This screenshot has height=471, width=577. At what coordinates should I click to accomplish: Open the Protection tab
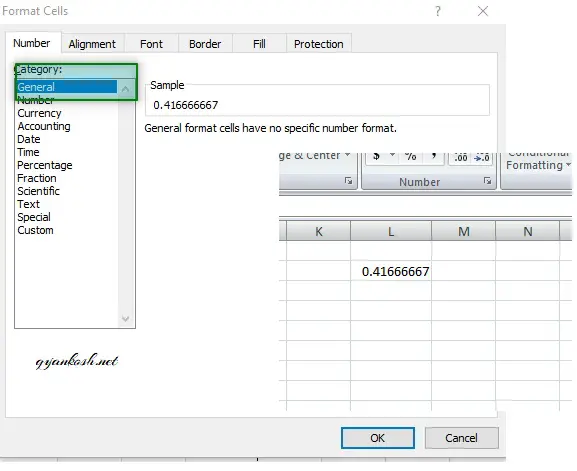point(319,44)
